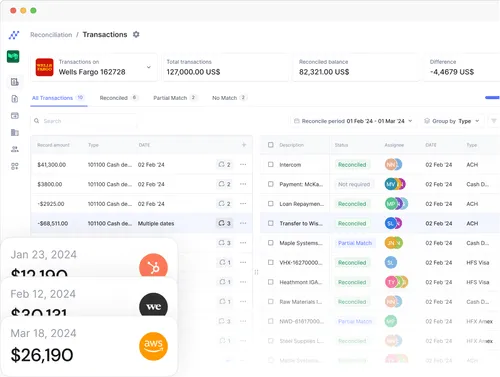Check the Payment: McKa... row checkbox

(271, 184)
